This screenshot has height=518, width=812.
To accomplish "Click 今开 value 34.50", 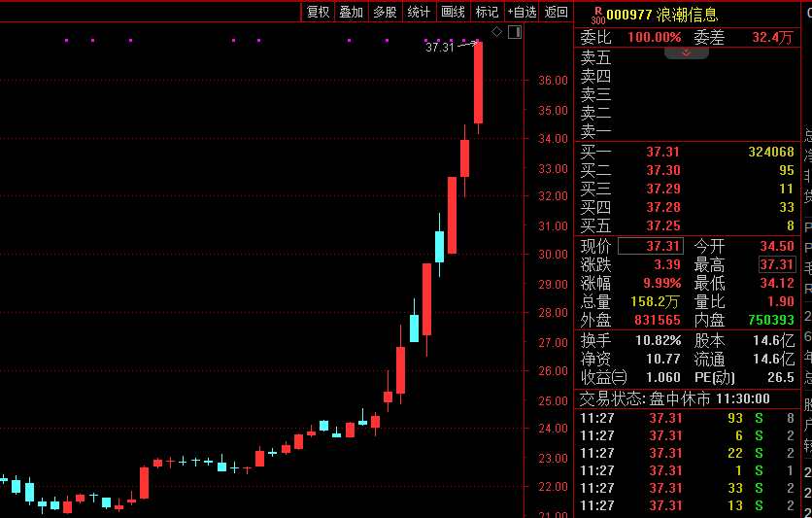I will tap(777, 246).
